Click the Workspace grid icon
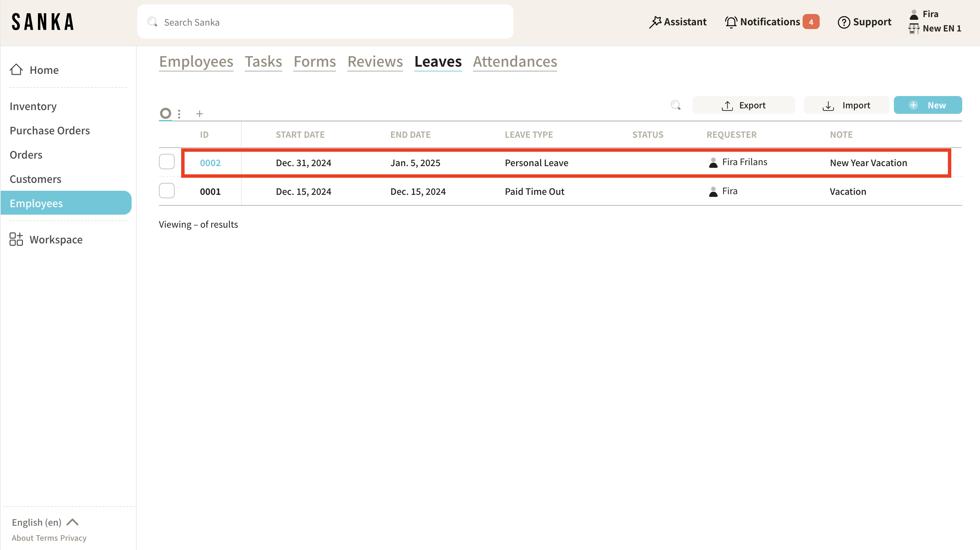The image size is (980, 550). [x=16, y=239]
